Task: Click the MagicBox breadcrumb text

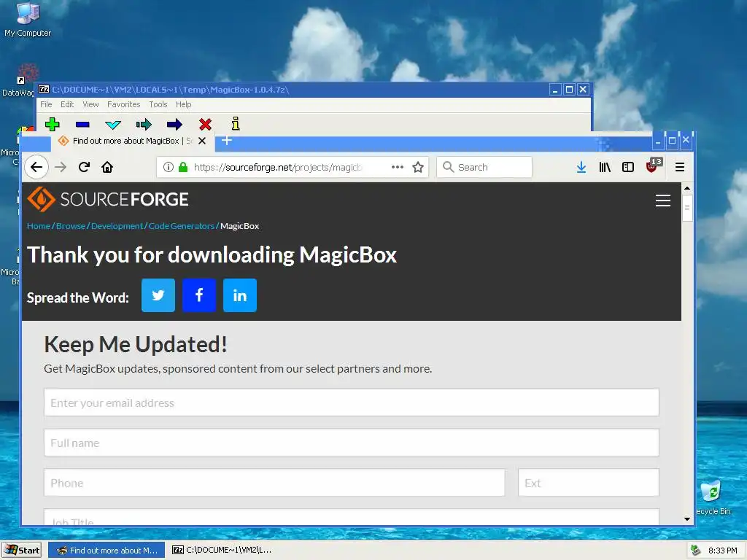Action: tap(239, 226)
